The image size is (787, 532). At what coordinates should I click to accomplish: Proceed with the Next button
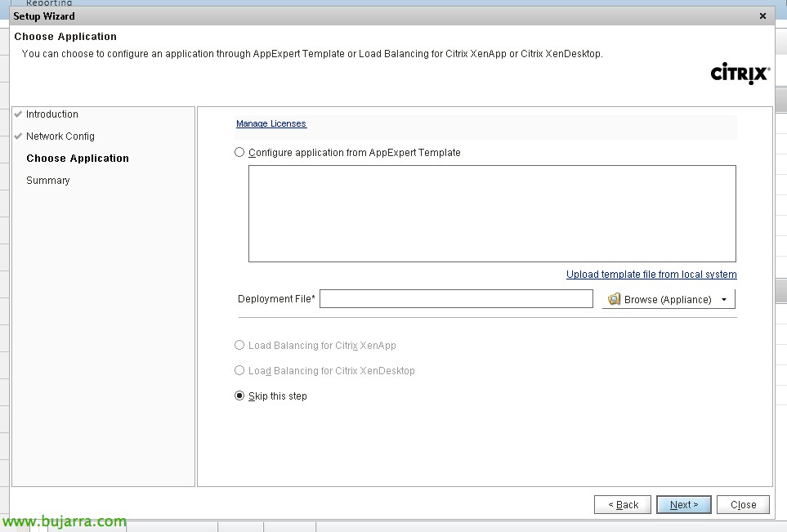[683, 504]
